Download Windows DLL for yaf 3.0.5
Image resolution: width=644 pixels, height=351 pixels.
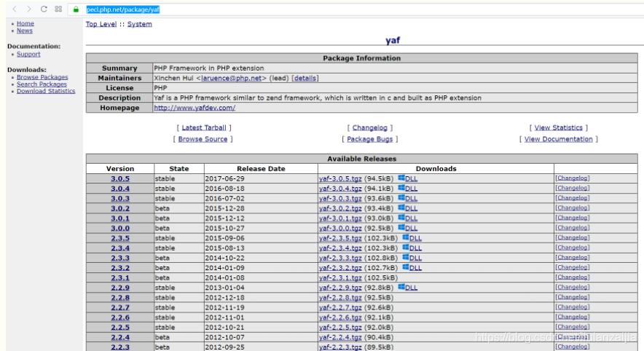click(408, 178)
